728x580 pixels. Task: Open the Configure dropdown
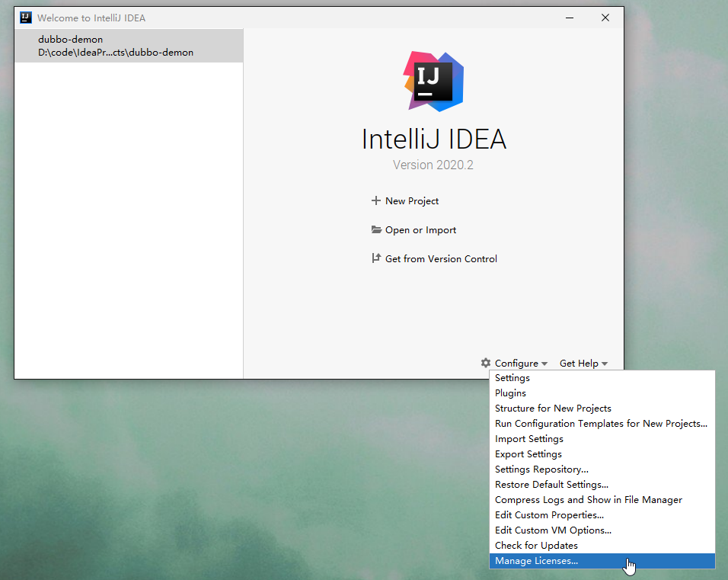tap(518, 363)
